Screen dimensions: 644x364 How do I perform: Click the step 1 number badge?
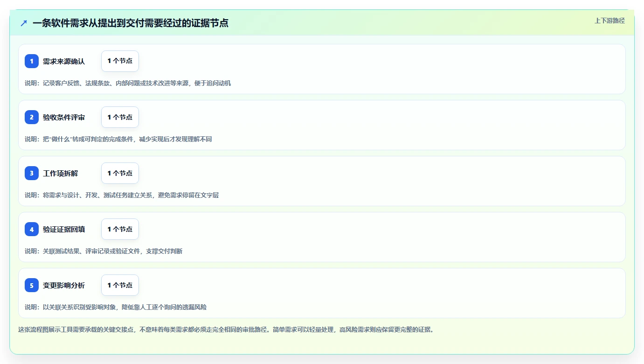tap(32, 61)
